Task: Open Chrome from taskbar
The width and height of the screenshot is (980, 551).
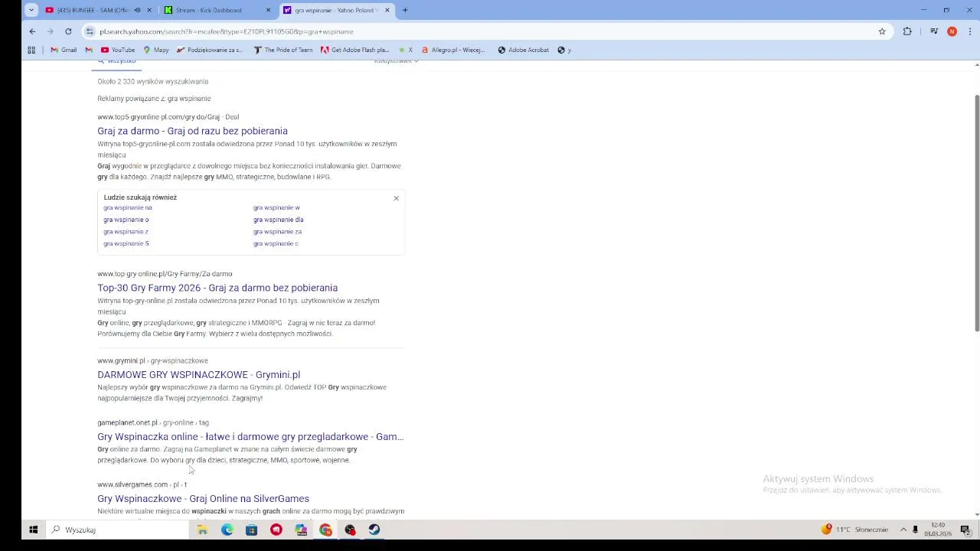Action: click(x=325, y=530)
